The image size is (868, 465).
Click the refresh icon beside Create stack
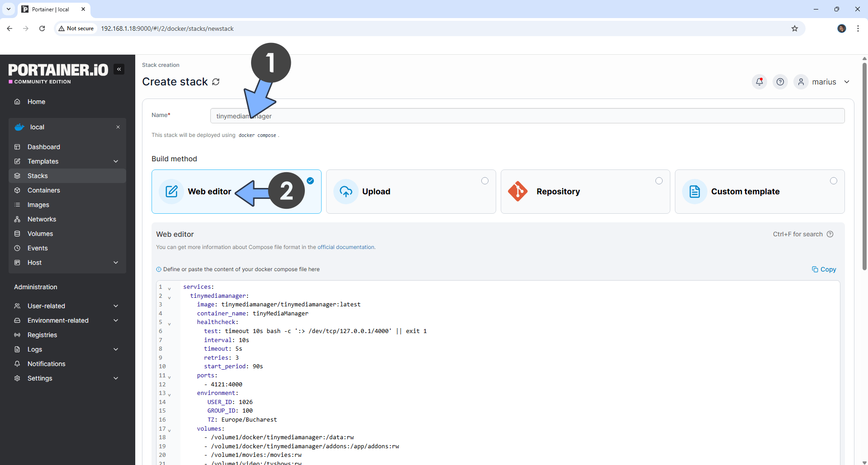pos(216,82)
